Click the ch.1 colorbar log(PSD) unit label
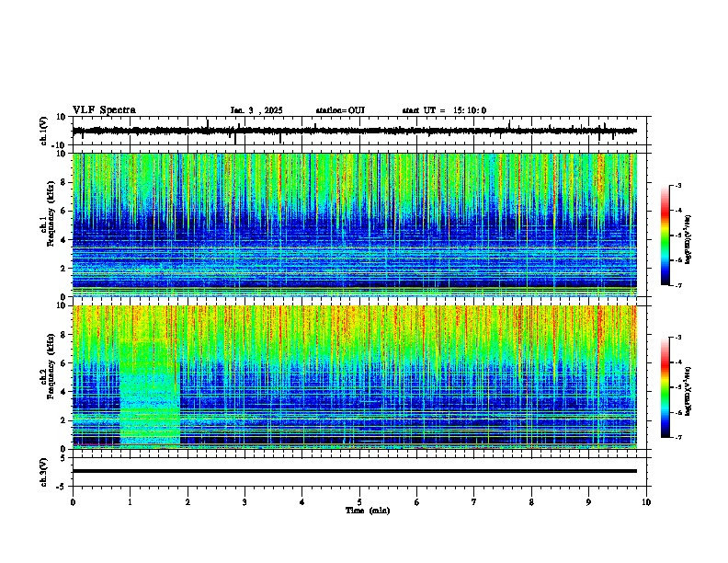The image size is (728, 563). click(x=688, y=240)
